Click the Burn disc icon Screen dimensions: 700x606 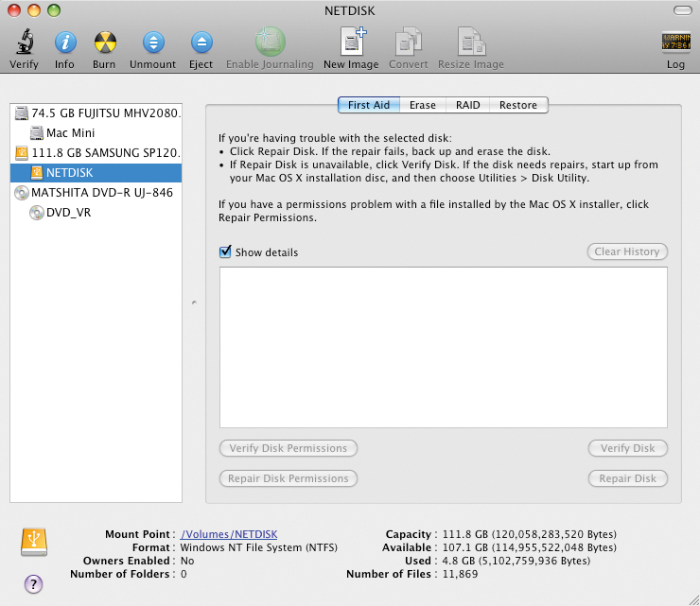[x=104, y=43]
